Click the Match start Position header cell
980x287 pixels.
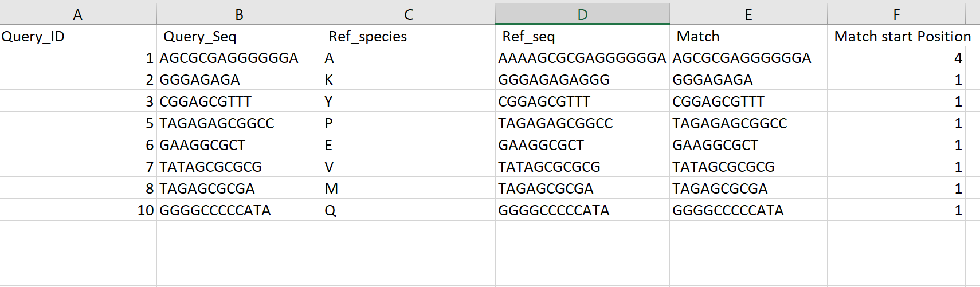(902, 36)
